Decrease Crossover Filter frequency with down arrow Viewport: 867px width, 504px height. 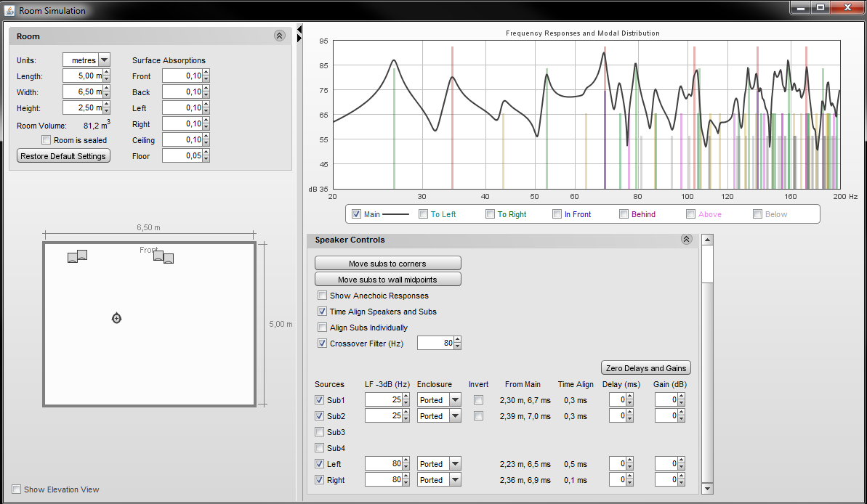point(457,346)
